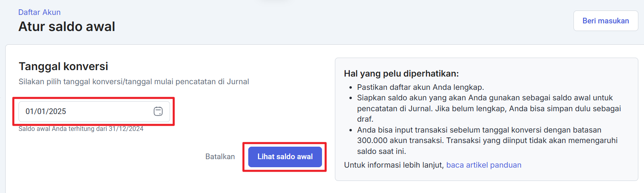Go back to Daftar Akun breadcrumb
Image resolution: width=644 pixels, height=193 pixels.
(x=39, y=12)
